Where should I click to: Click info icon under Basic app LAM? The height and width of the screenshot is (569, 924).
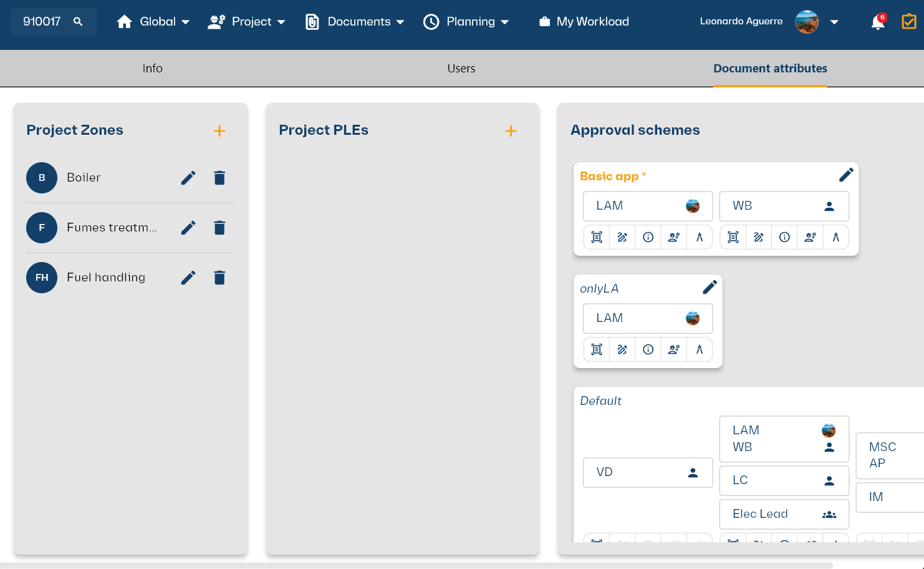click(x=648, y=237)
